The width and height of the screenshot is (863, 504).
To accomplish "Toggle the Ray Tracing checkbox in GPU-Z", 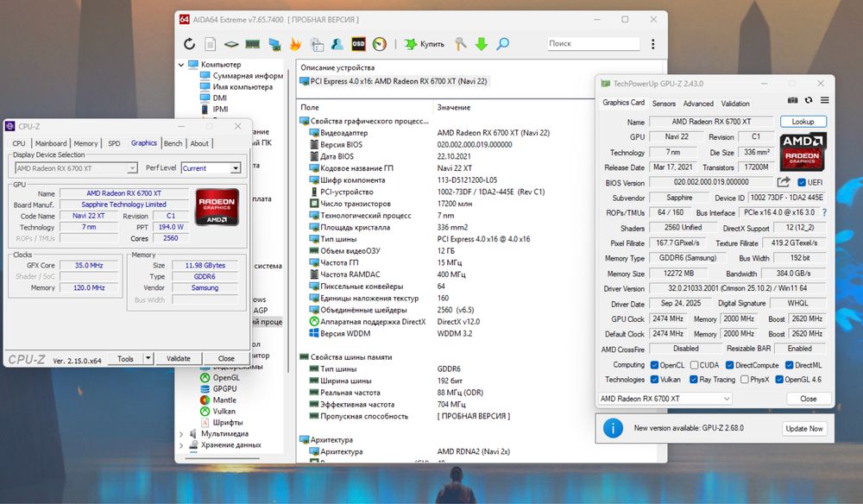I will click(694, 379).
